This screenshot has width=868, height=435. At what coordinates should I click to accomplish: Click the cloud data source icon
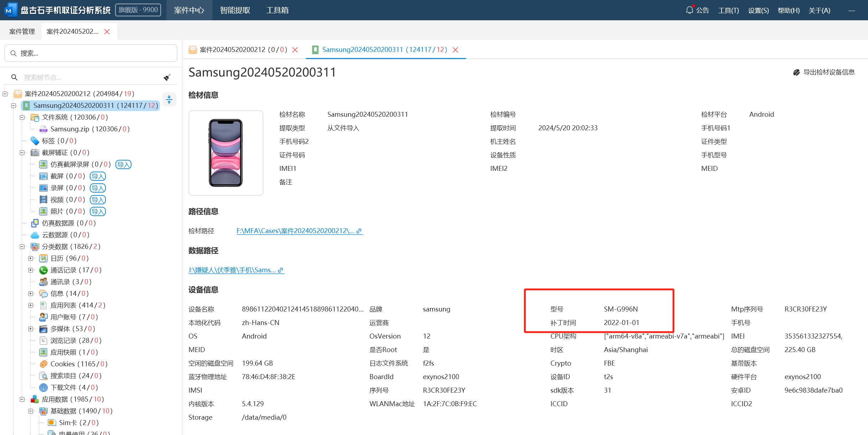(x=35, y=235)
